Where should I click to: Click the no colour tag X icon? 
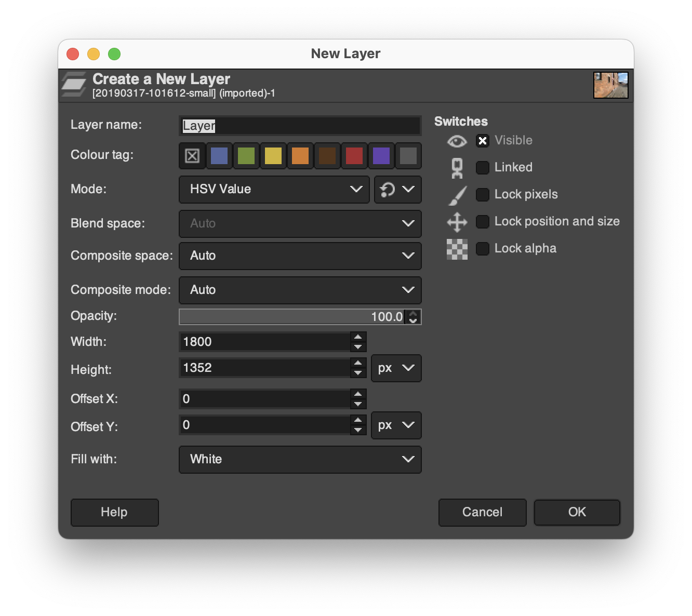click(x=192, y=156)
